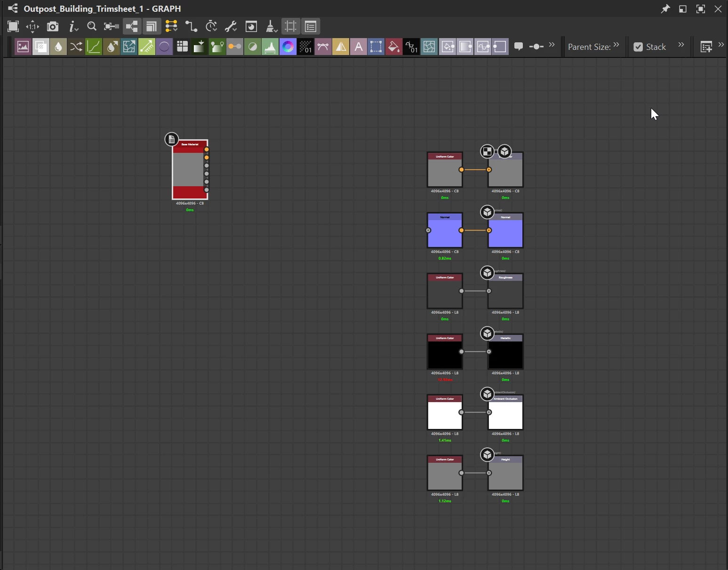Expand the Parent Size overflow chevron
This screenshot has width=728, height=570.
pos(616,45)
